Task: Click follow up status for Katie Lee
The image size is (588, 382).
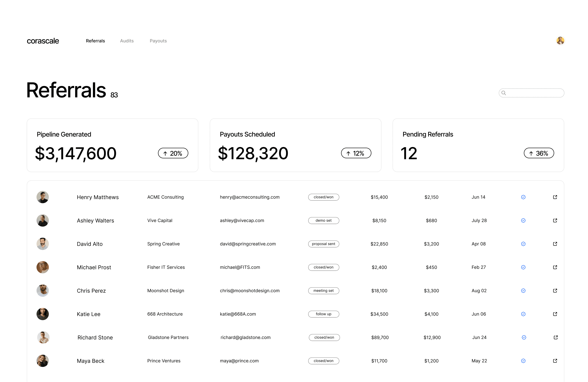Action: click(x=324, y=314)
